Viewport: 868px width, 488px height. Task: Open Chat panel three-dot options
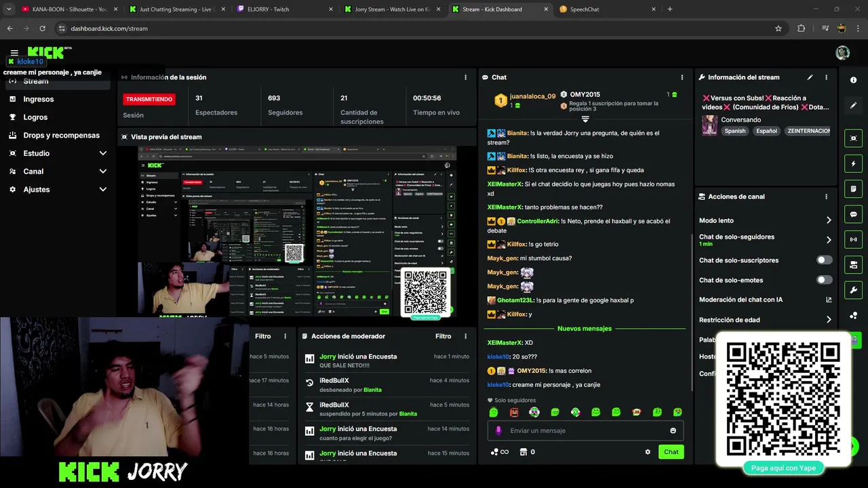(x=682, y=77)
